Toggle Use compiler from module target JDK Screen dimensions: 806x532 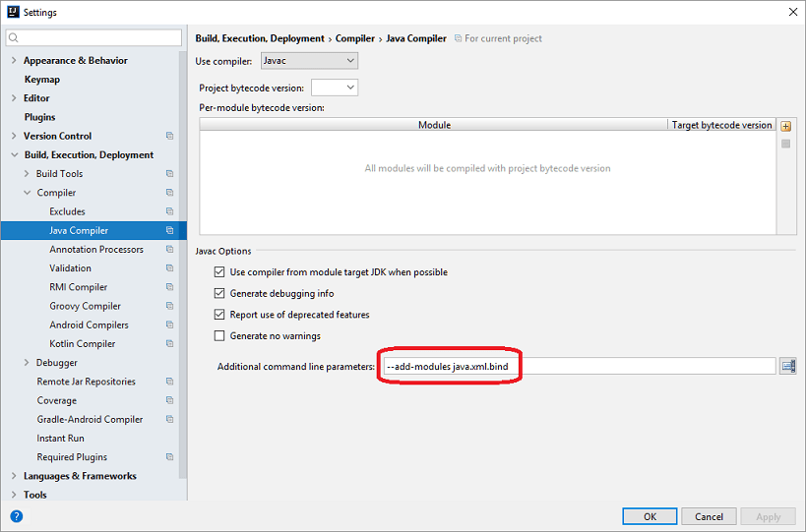tap(219, 272)
